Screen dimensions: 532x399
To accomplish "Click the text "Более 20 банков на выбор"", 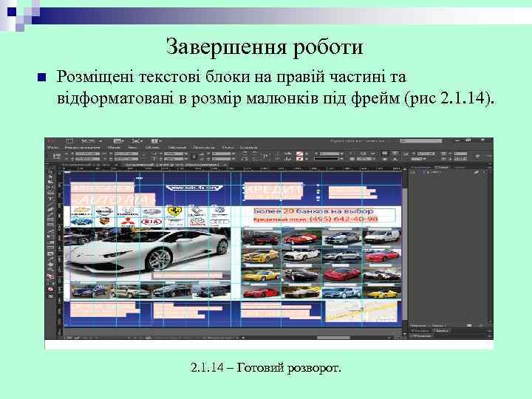I will pos(313,211).
